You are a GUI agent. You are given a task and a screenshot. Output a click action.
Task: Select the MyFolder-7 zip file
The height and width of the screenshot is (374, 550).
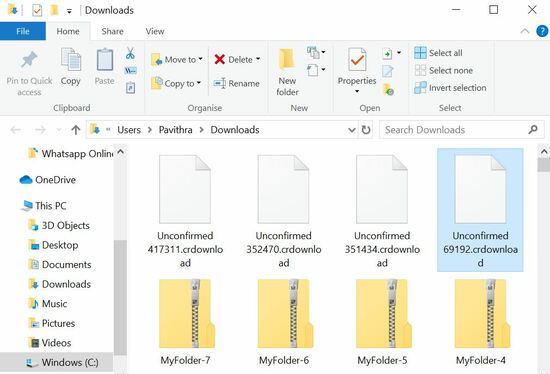185,322
